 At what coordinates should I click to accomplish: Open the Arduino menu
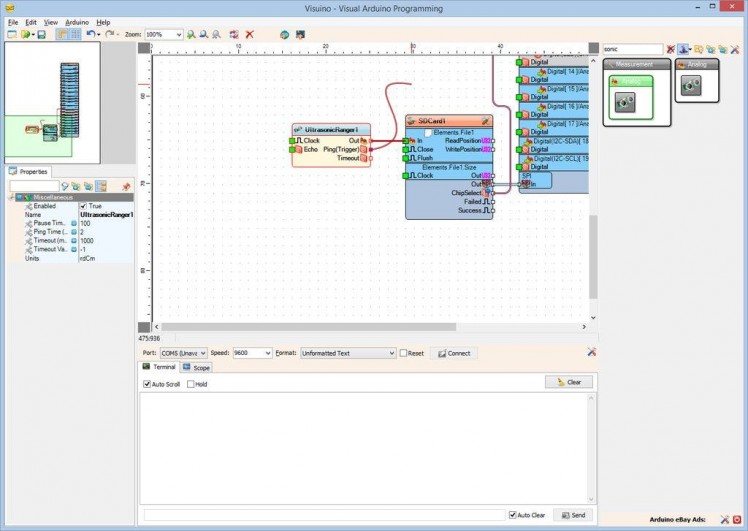tap(77, 21)
